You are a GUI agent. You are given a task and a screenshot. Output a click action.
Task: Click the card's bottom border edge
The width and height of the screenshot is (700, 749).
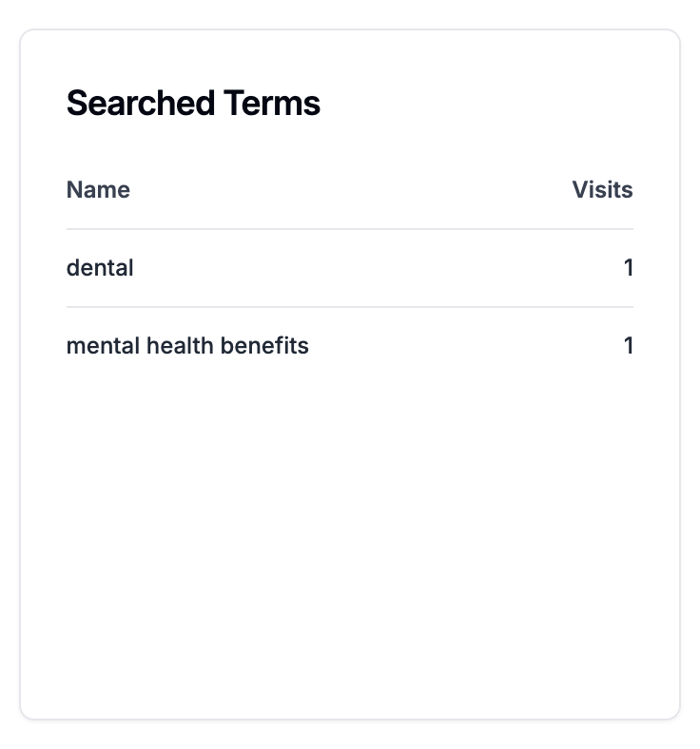point(350,719)
